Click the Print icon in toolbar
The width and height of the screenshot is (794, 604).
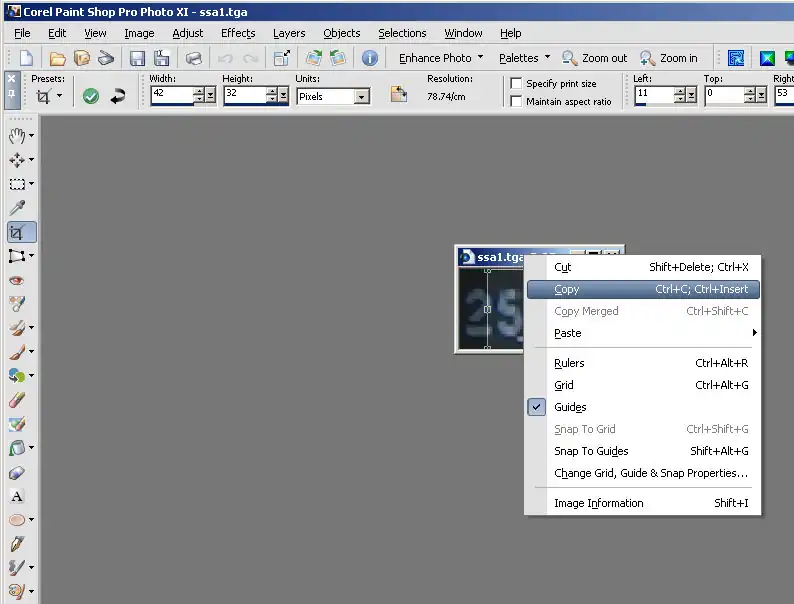(x=194, y=58)
